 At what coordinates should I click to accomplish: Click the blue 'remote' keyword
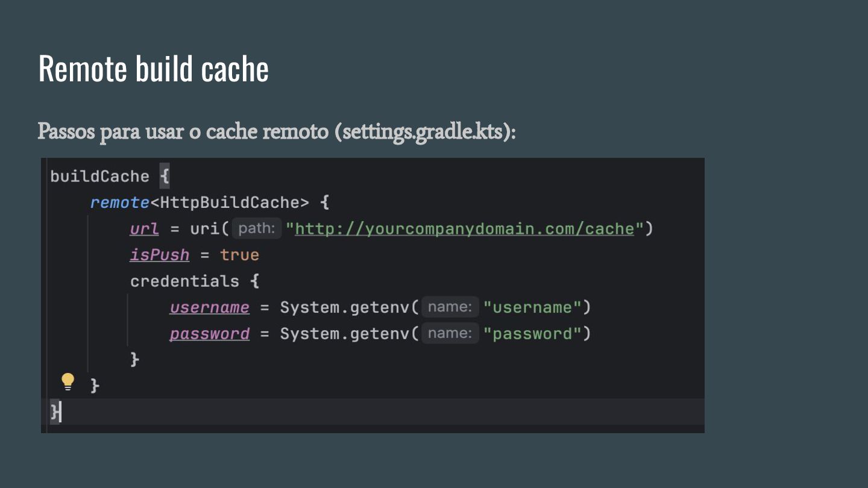(119, 202)
